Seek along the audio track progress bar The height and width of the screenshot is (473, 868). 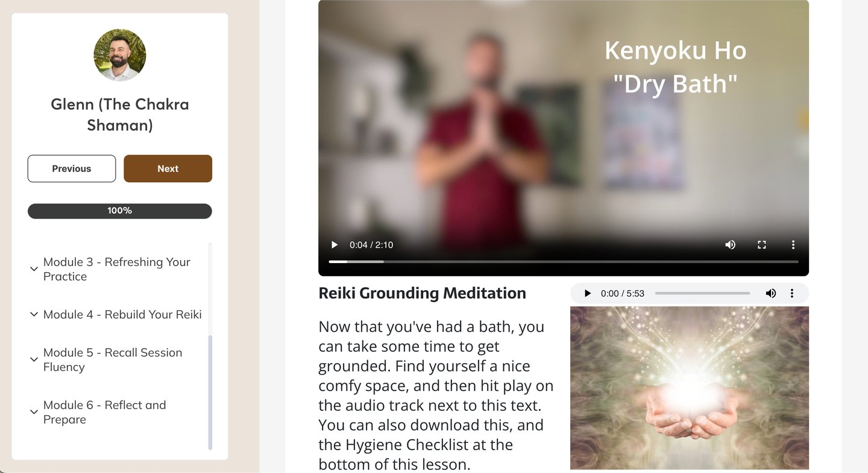coord(702,293)
